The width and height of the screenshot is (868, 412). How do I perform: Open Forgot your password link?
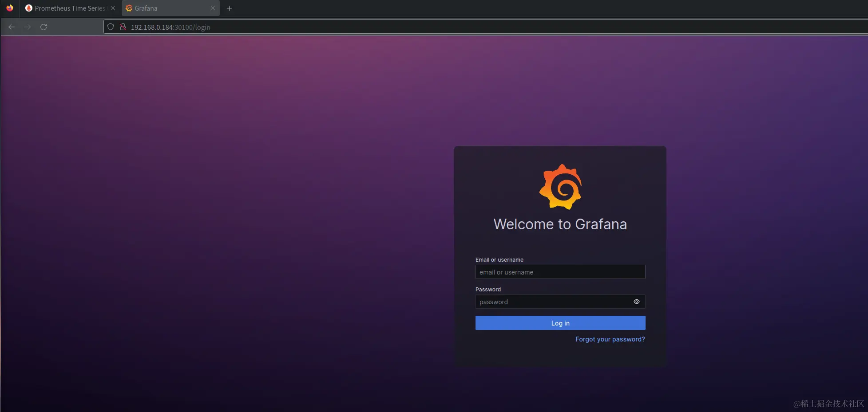coord(610,339)
